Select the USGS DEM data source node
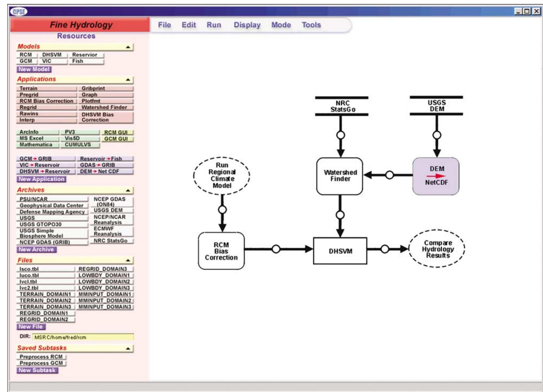 tap(436, 106)
